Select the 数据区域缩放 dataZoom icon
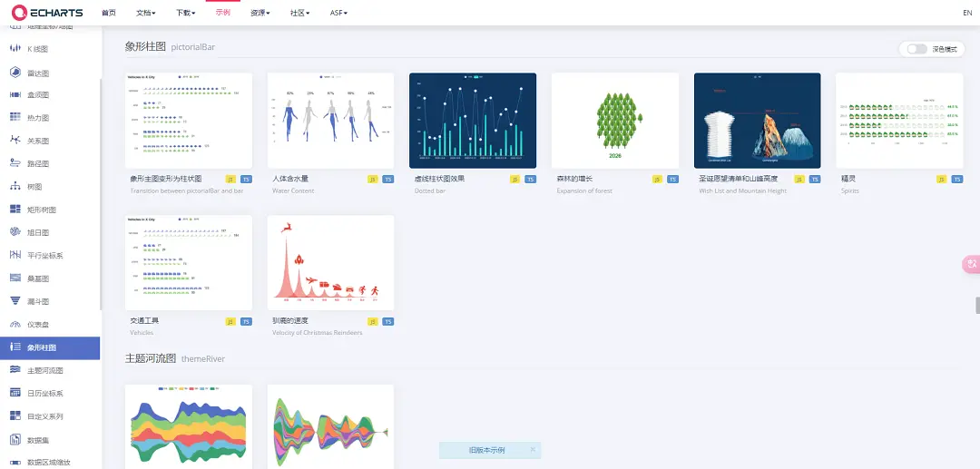The image size is (980, 469). click(x=15, y=463)
